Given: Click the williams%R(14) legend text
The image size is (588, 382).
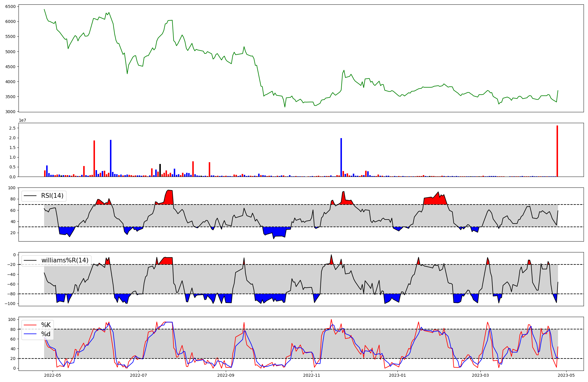Looking at the screenshot, I should [x=65, y=260].
